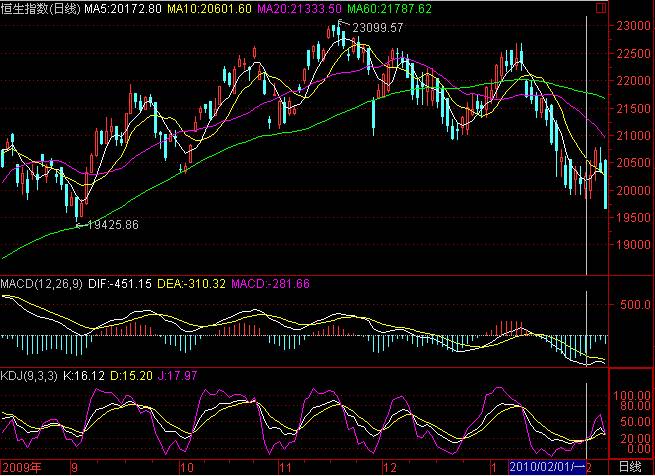This screenshot has height=476, width=655.
Task: Click the 2009年 label on time axis
Action: coord(22,467)
